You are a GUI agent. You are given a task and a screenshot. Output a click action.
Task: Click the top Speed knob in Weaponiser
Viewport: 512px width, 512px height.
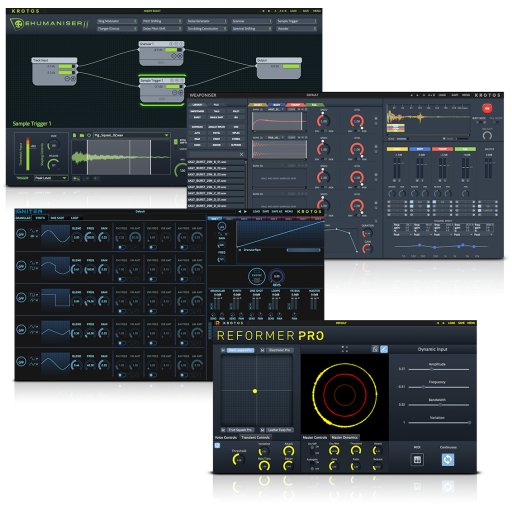tap(323, 121)
